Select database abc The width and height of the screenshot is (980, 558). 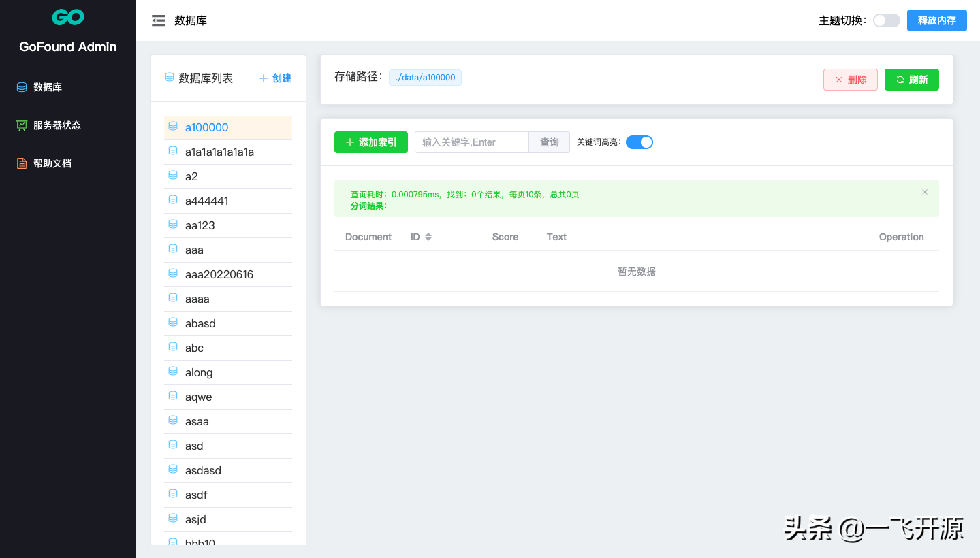pos(228,348)
